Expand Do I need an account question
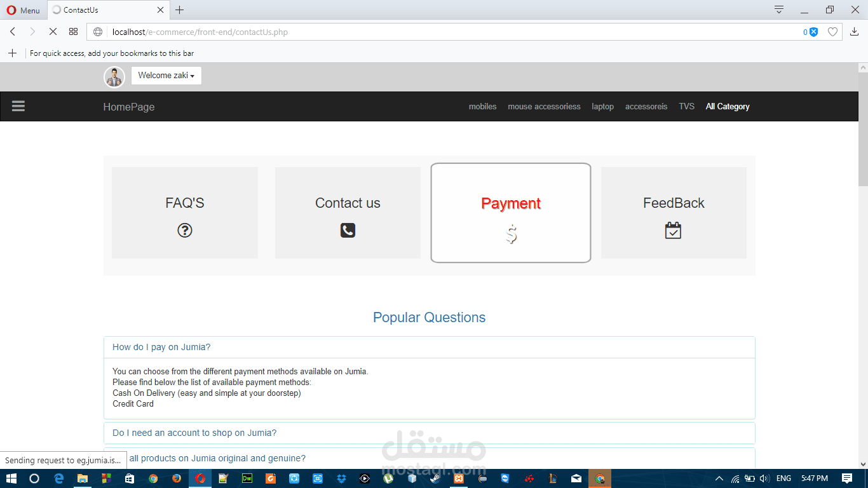The width and height of the screenshot is (868, 488). click(194, 433)
